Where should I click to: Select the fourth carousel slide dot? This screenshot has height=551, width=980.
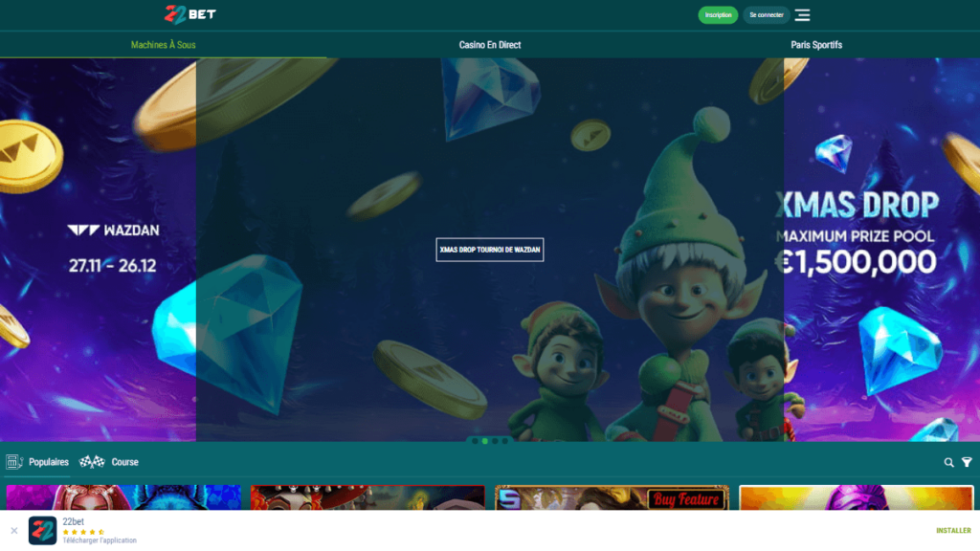505,441
